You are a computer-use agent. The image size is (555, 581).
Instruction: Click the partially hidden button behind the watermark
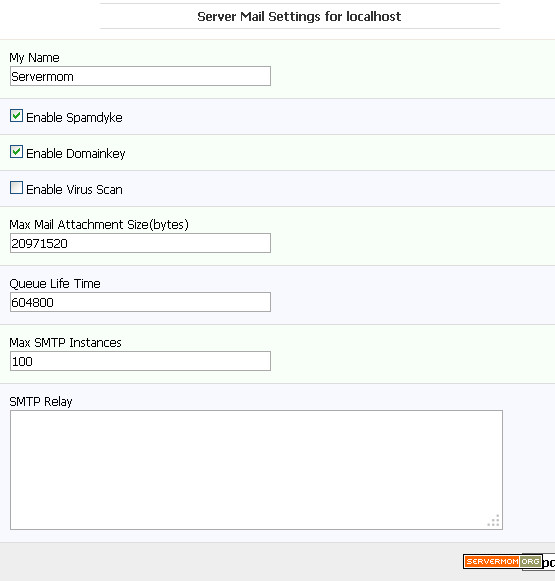[x=548, y=562]
